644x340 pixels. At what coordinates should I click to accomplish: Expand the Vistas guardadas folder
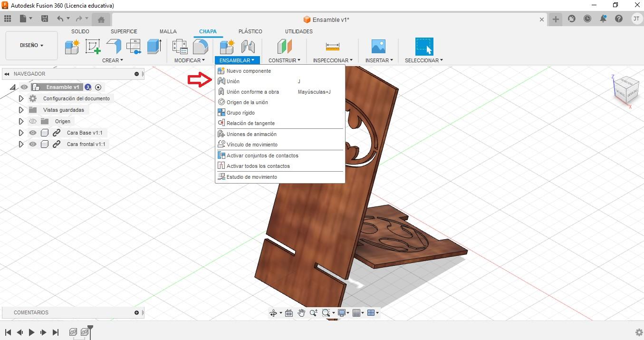point(21,110)
